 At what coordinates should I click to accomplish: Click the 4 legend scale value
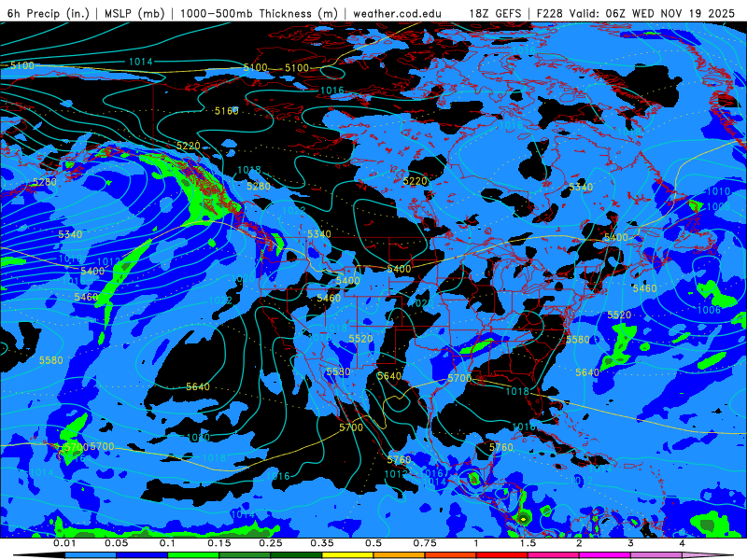(682, 543)
